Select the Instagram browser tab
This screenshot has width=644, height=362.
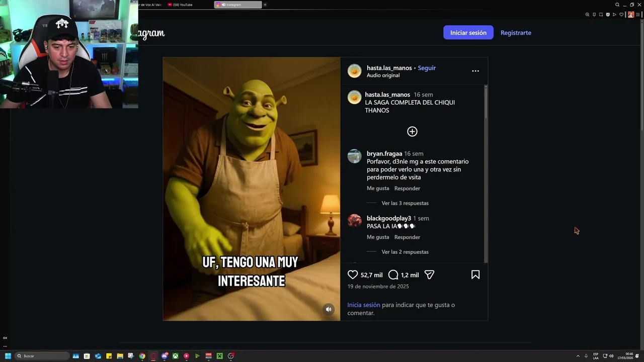point(237,5)
